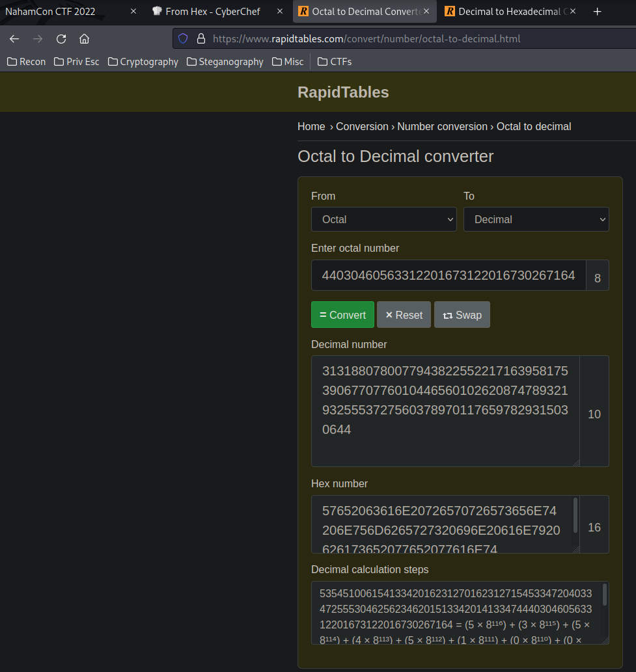
Task: Open the Number conversion breadcrumb link
Action: [442, 126]
